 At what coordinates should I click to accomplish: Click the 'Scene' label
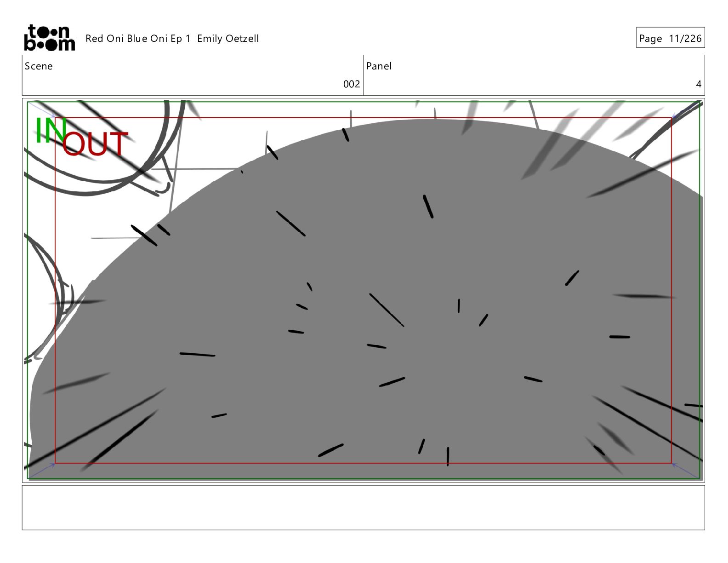tap(39, 66)
